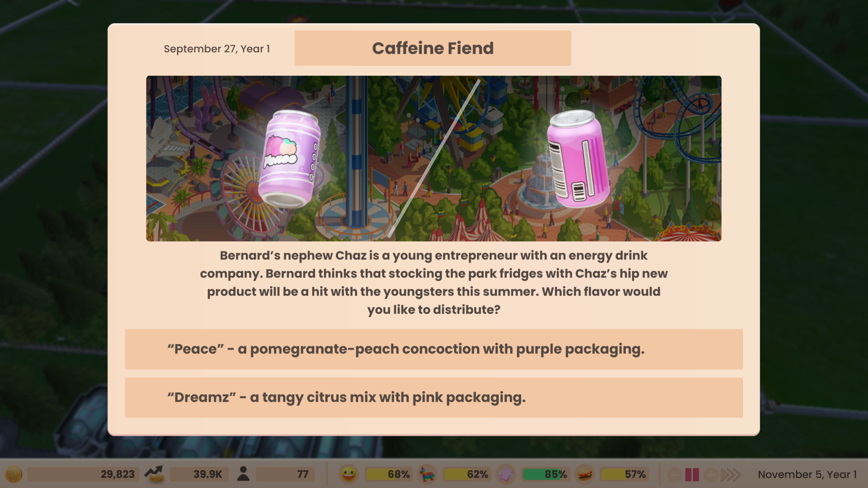Click the pink cleanliness cloth icon
Viewport: 868px width, 488px height.
click(506, 474)
